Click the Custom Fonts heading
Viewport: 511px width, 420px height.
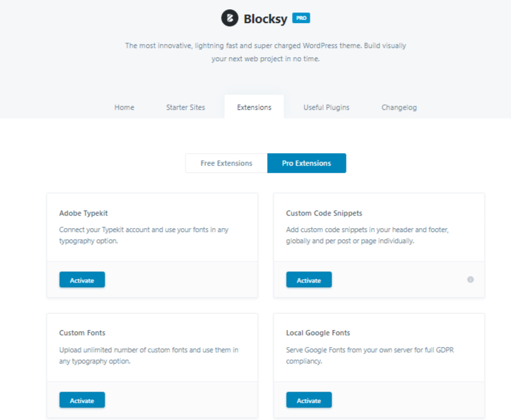coord(82,333)
